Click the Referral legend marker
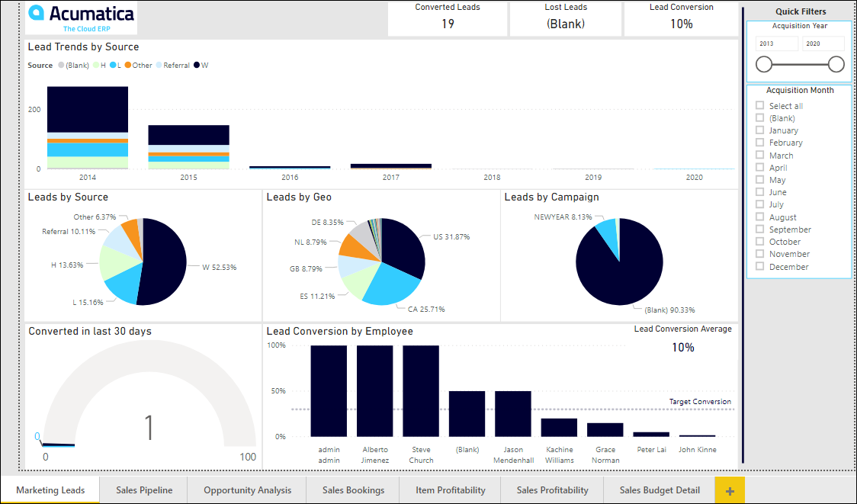 pyautogui.click(x=159, y=66)
